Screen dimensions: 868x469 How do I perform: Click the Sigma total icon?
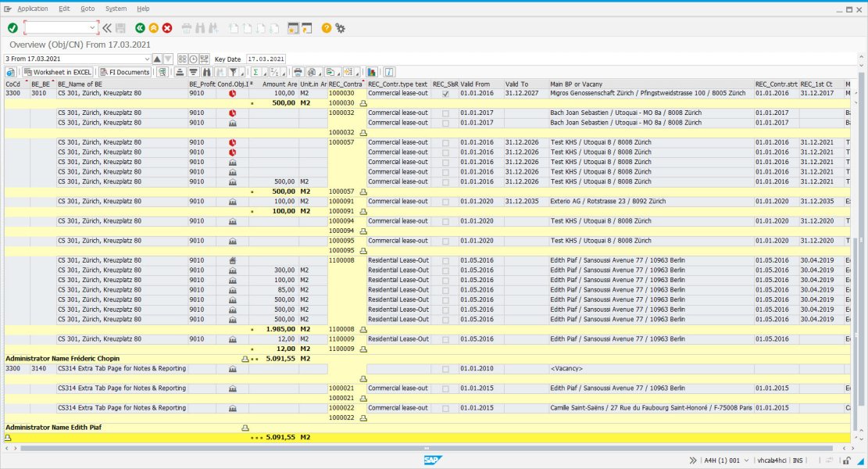[x=255, y=72]
